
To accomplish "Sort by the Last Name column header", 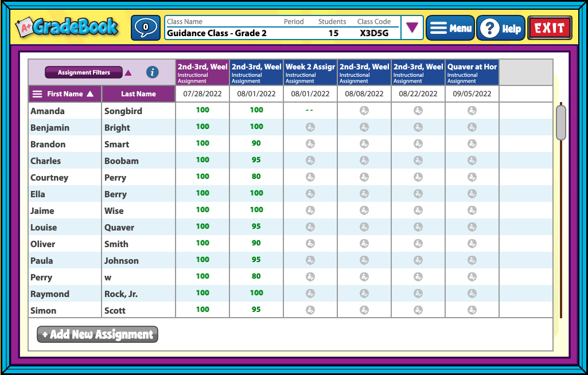I will [138, 94].
